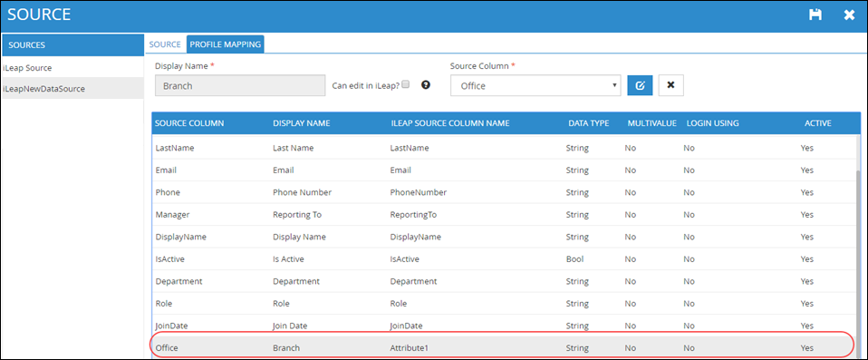Select the LastName source column row

tap(505, 148)
